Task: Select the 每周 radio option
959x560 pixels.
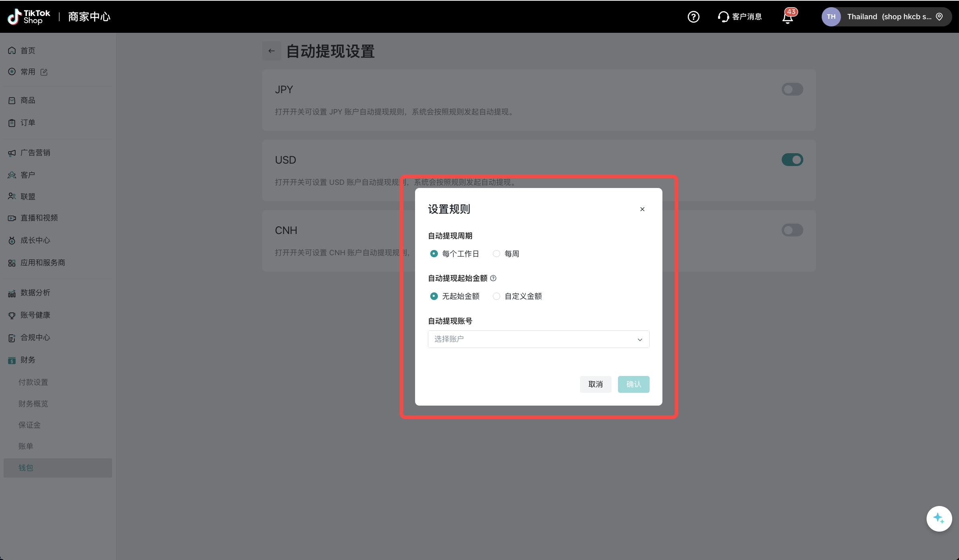Action: pyautogui.click(x=496, y=254)
